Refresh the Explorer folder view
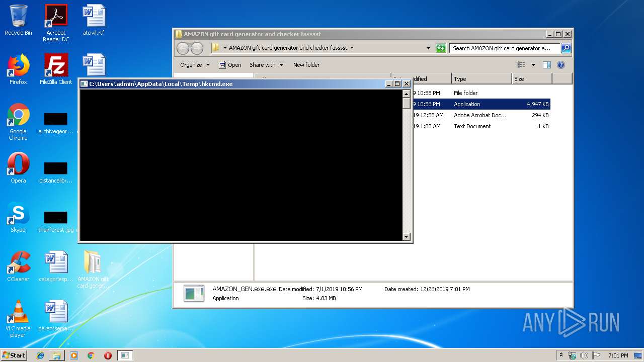 (x=441, y=48)
